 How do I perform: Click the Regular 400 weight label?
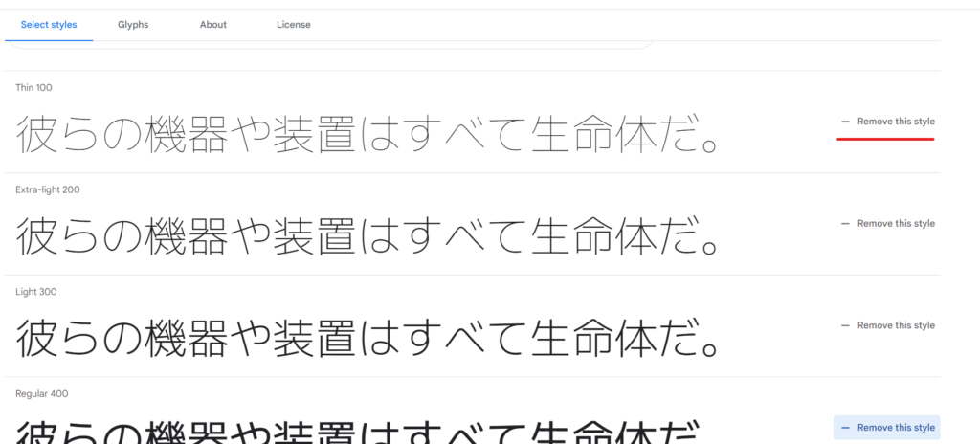pyautogui.click(x=42, y=393)
